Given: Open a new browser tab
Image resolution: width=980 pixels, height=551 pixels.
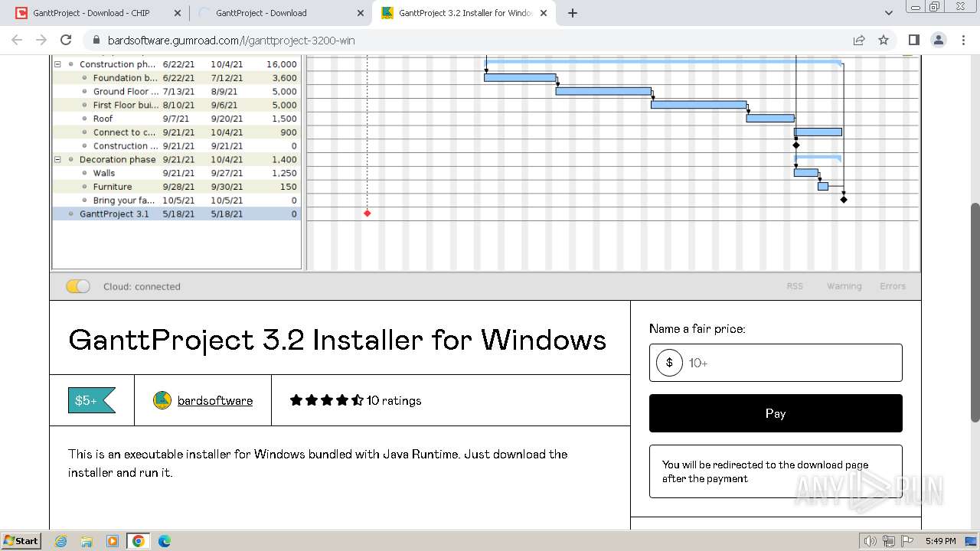Looking at the screenshot, I should [x=573, y=13].
